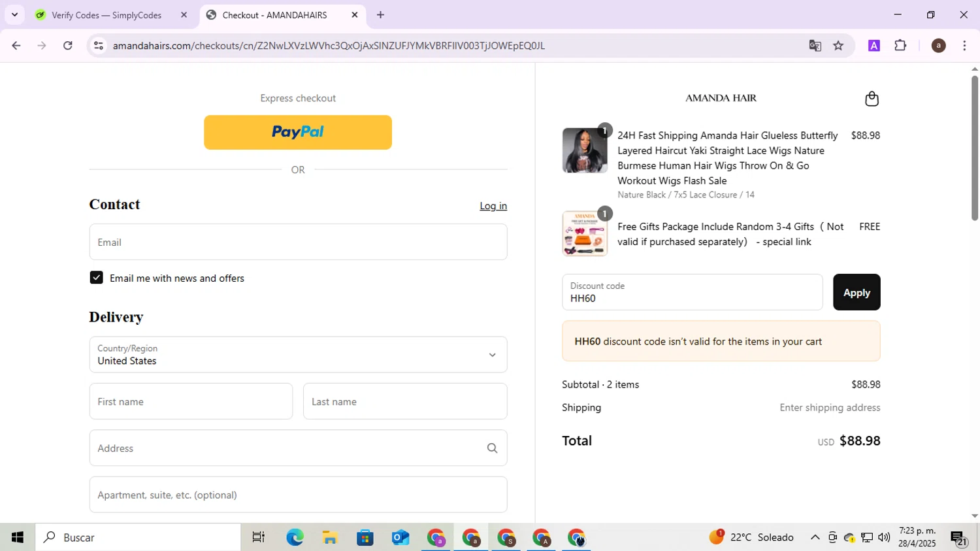Open File Explorer from the taskbar
This screenshot has width=980, height=551.
click(x=330, y=537)
